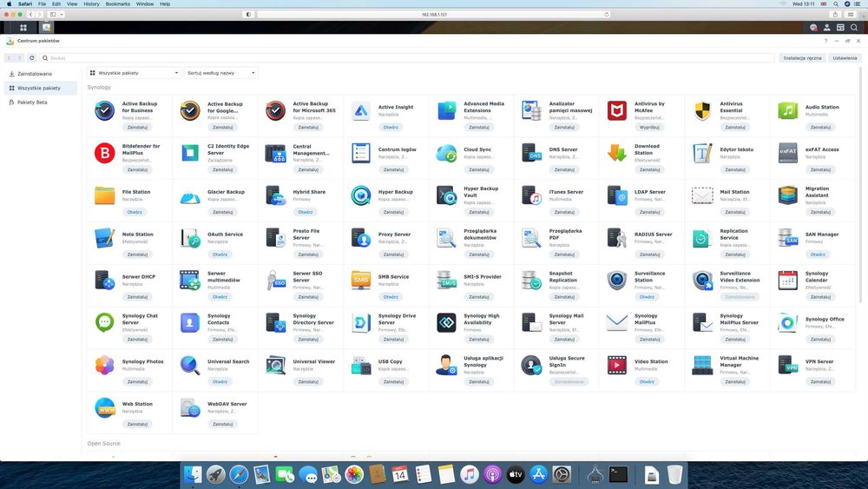Image resolution: width=868 pixels, height=489 pixels.
Task: Select the iTunes Server icon
Action: pyautogui.click(x=531, y=195)
